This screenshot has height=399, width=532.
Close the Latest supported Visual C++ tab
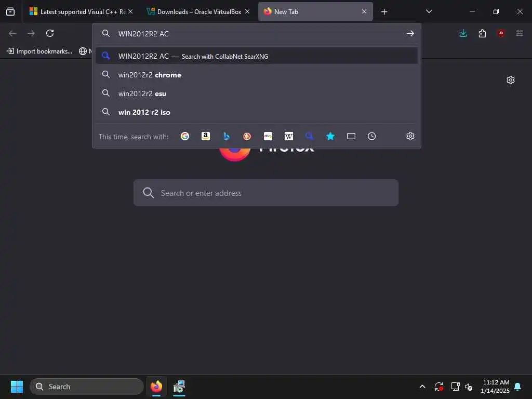point(130,11)
